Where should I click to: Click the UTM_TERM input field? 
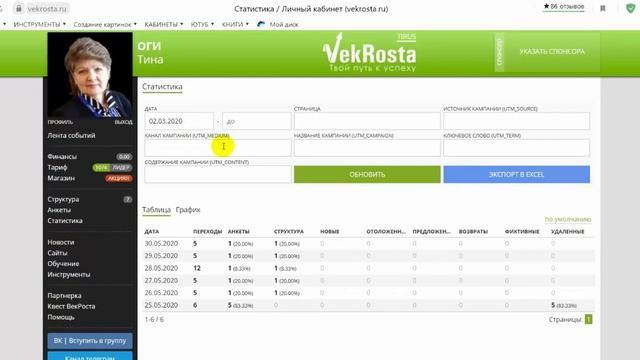click(516, 148)
